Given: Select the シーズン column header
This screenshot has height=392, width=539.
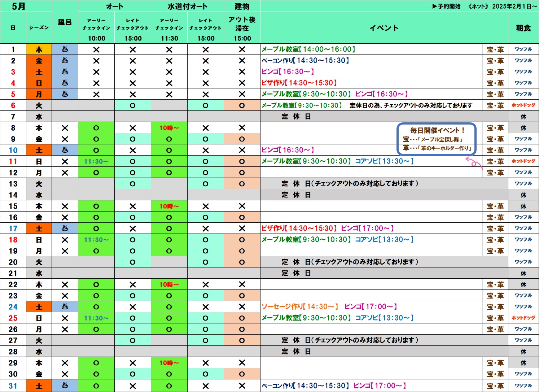Looking at the screenshot, I should pos(39,27).
